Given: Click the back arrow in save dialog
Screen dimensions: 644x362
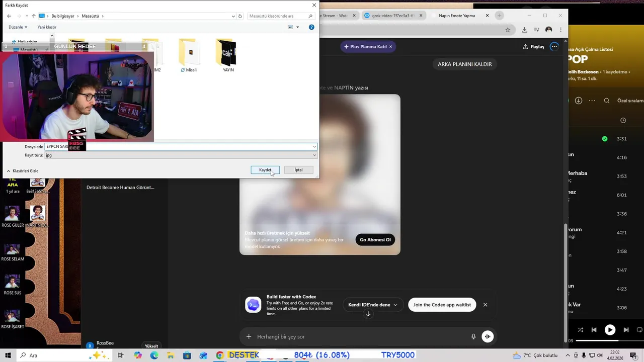Looking at the screenshot, I should coord(9,16).
